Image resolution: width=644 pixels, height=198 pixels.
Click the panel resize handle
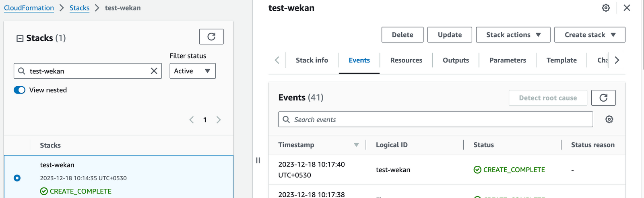(258, 160)
